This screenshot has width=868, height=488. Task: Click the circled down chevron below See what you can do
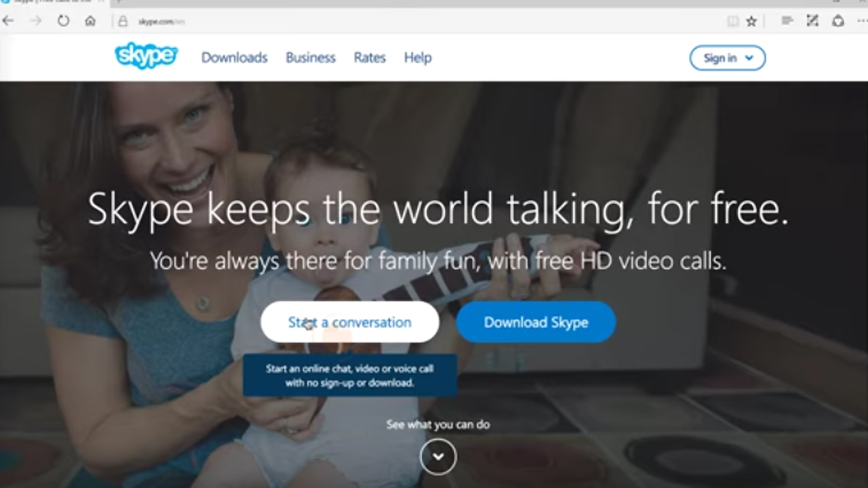coord(438,457)
